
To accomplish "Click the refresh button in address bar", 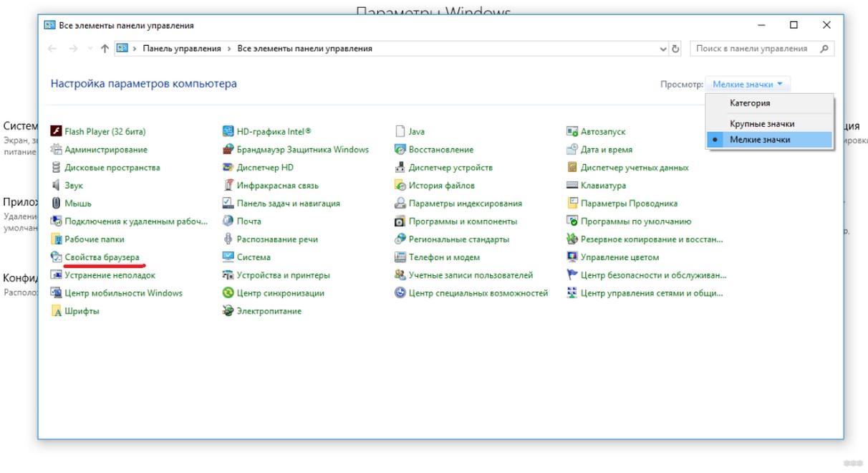I will coord(675,49).
